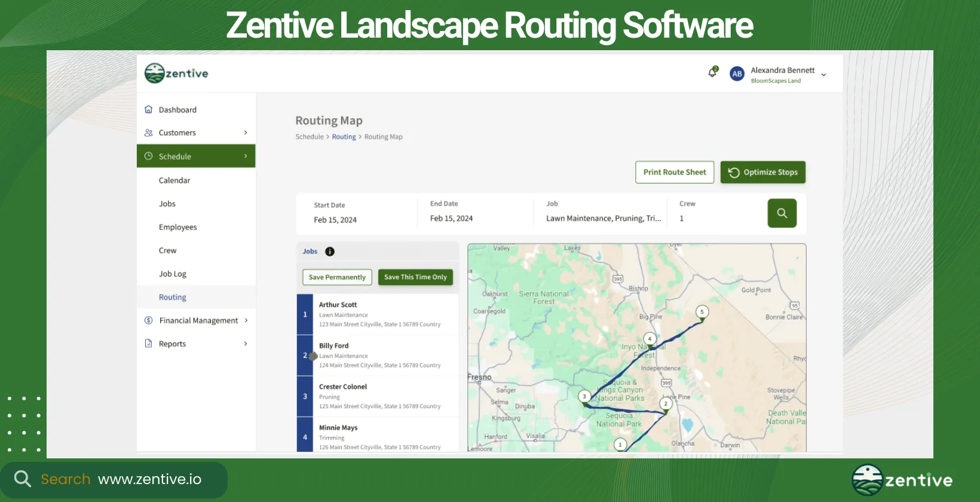Click the Fresno label on the map
980x502 pixels.
tap(479, 377)
